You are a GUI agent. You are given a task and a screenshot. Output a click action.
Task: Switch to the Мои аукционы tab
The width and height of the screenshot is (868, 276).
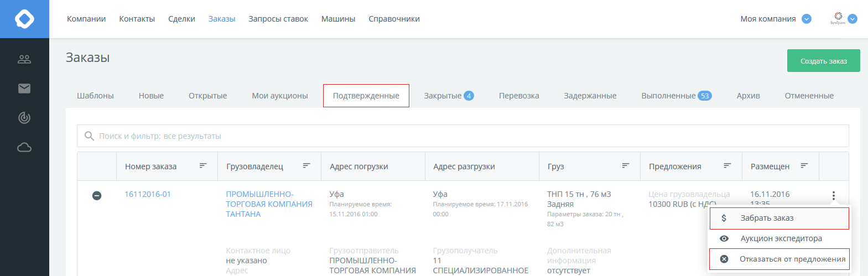280,96
